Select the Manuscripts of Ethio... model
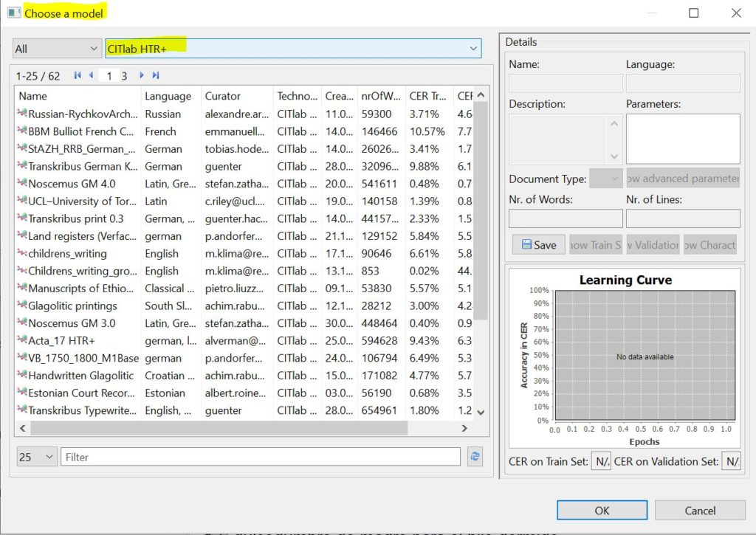This screenshot has height=535, width=756. pyautogui.click(x=244, y=288)
